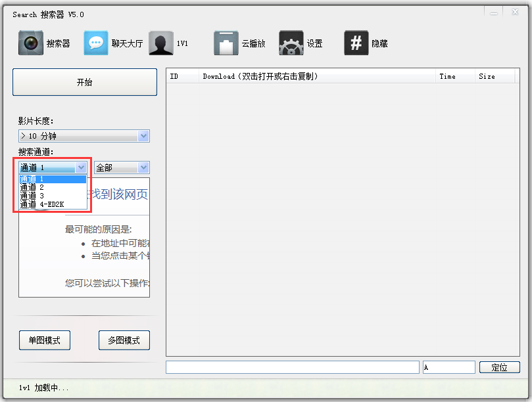
Task: Open the 聊天大厅 chat bubble icon
Action: point(96,43)
